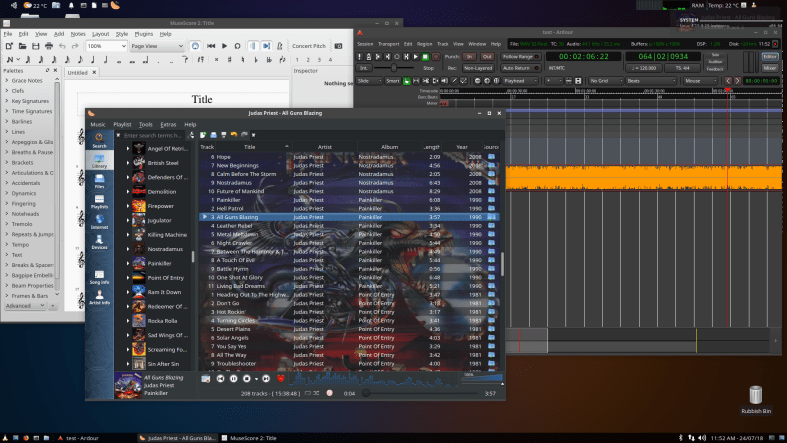
Task: Pause playback in the music player
Action: (233, 379)
